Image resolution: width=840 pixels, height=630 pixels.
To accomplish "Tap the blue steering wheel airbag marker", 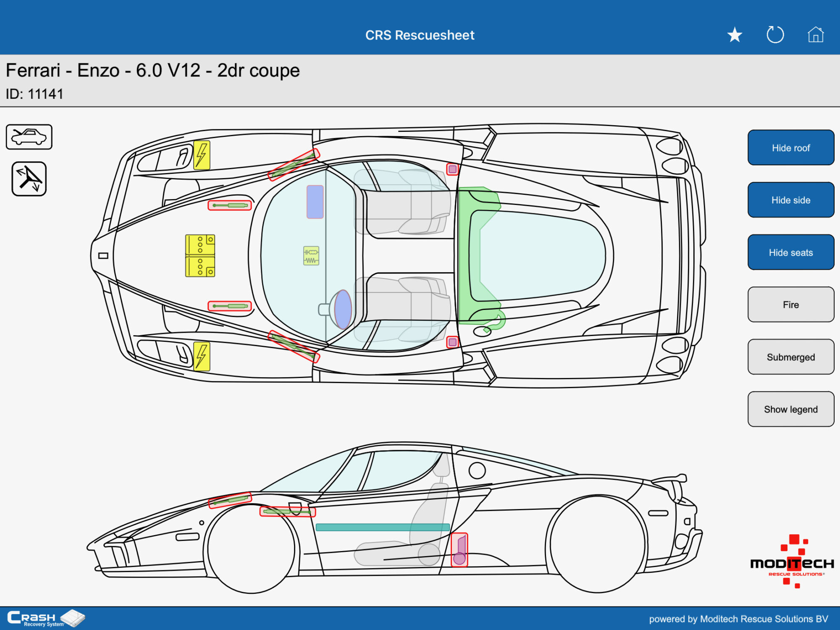I will coord(343,309).
